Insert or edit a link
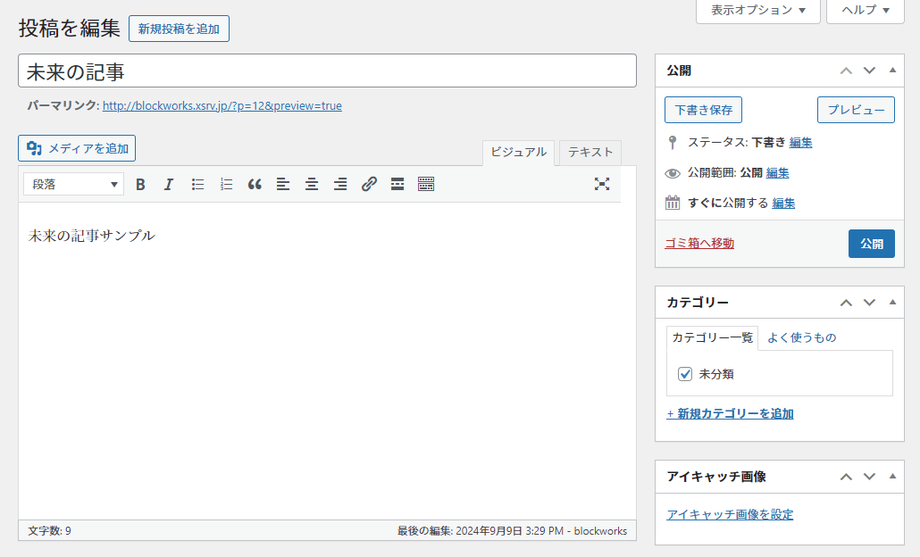The height and width of the screenshot is (557, 920). coord(368,184)
